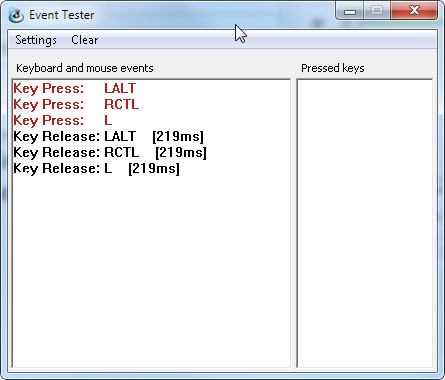
Task: Click the Pressed keys label
Action: [333, 68]
